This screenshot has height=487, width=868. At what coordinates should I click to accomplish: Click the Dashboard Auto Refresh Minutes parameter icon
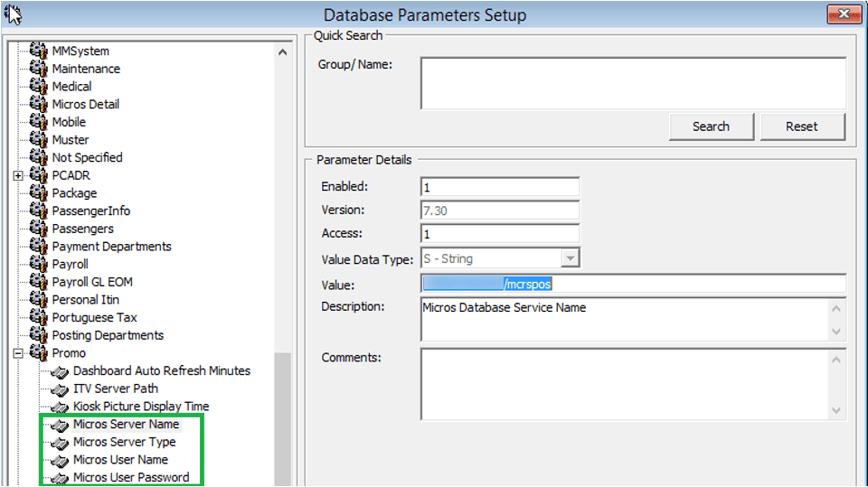pos(60,372)
